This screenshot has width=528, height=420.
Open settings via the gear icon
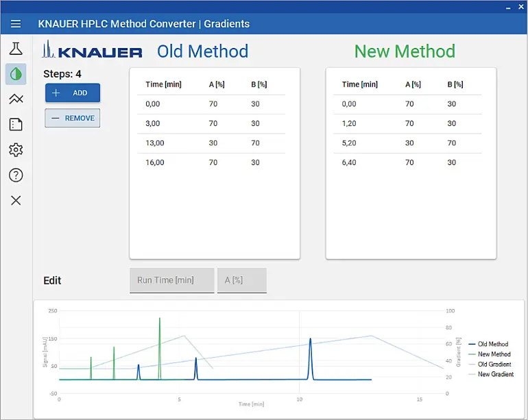tap(16, 150)
